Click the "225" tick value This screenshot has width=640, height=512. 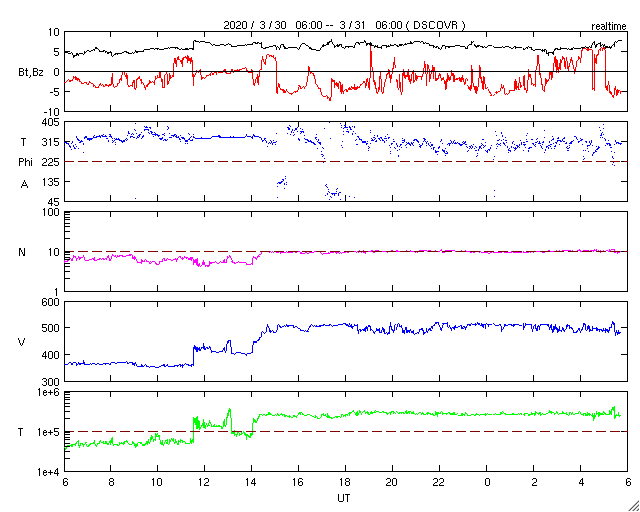click(51, 162)
